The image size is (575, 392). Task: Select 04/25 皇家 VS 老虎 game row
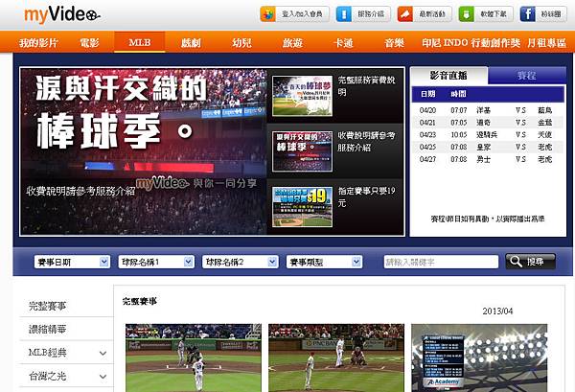coord(488,147)
